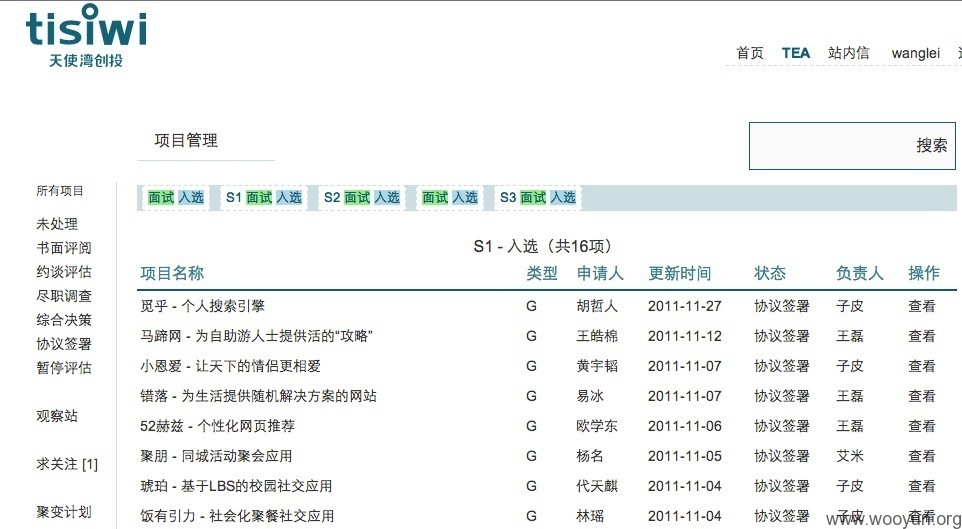The width and height of the screenshot is (962, 529).
Task: Sort by 更新时间 column header
Action: click(x=680, y=274)
